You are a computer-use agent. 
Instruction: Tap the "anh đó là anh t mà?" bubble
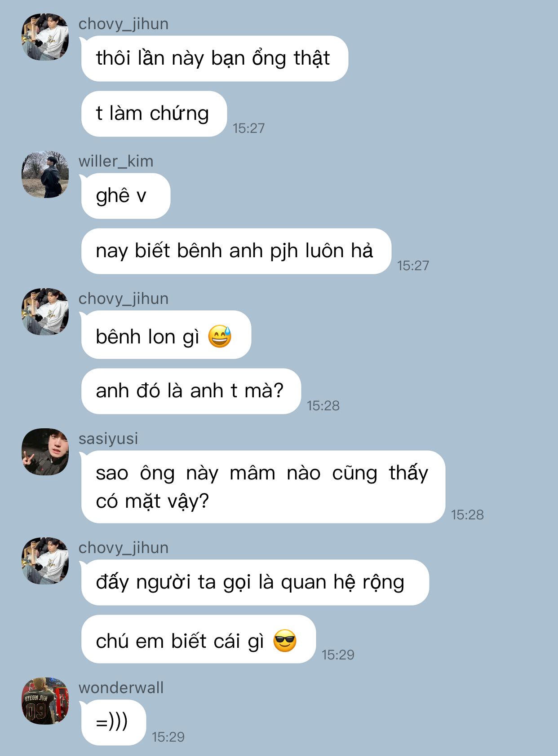pyautogui.click(x=191, y=391)
